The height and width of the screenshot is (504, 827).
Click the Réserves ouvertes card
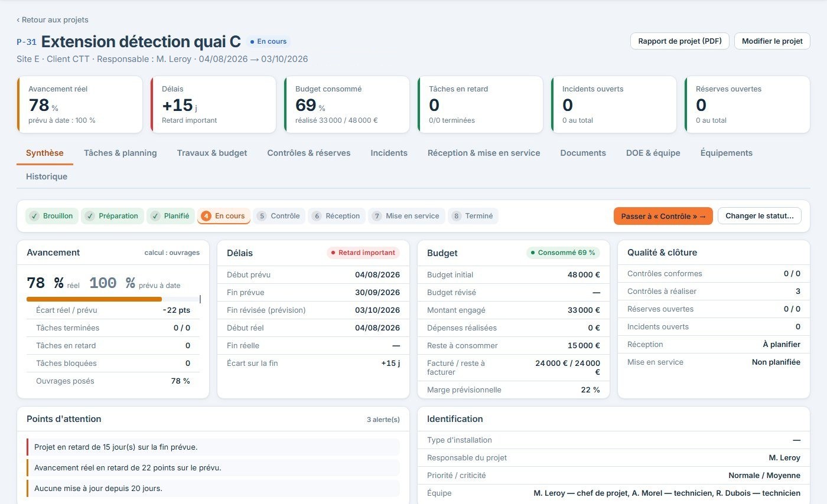pos(747,104)
